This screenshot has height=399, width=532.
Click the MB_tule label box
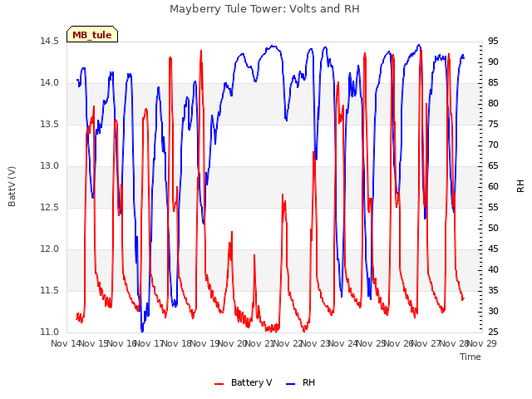click(92, 34)
